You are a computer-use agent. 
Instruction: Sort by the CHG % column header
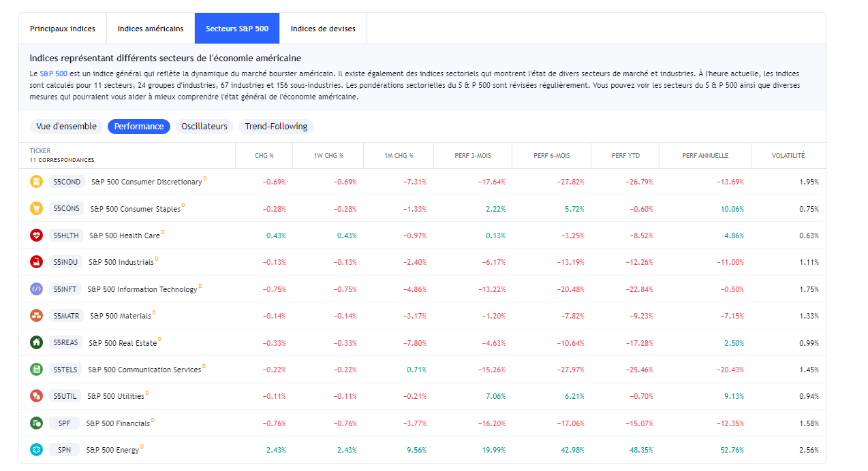(264, 156)
